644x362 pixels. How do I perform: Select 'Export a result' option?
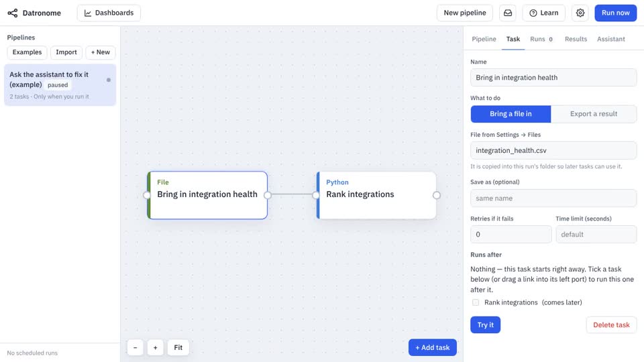pyautogui.click(x=594, y=114)
